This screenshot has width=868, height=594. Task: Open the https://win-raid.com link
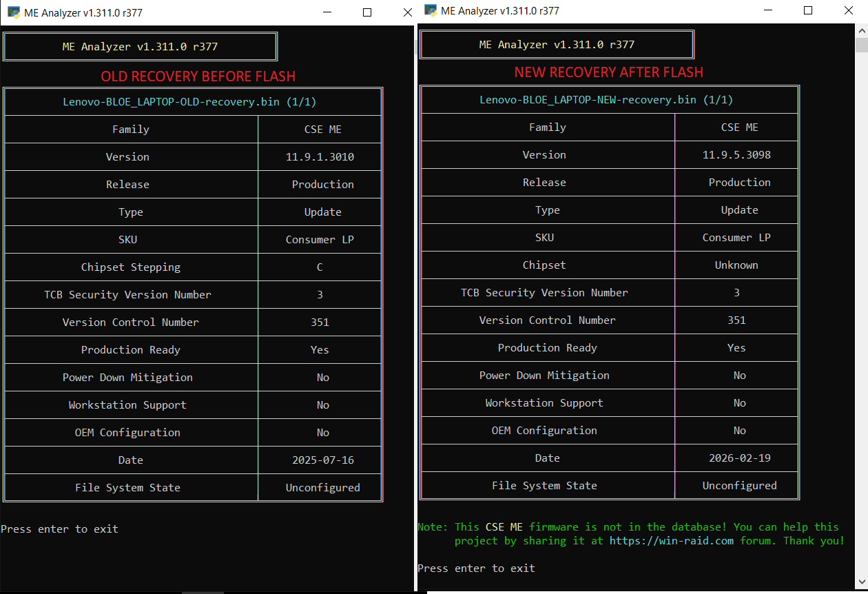672,541
